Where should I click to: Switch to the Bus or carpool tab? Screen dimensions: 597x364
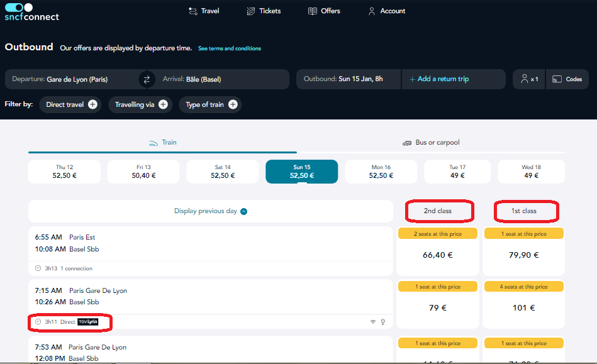431,143
